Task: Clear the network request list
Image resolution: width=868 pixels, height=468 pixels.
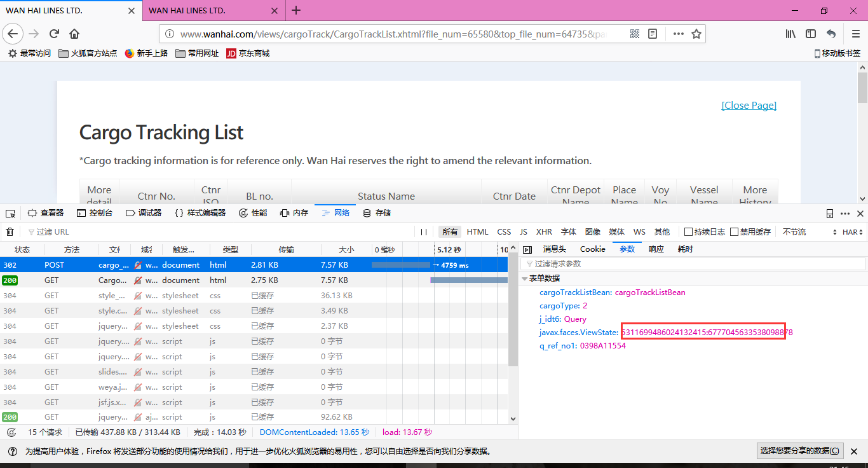Action: (10, 232)
